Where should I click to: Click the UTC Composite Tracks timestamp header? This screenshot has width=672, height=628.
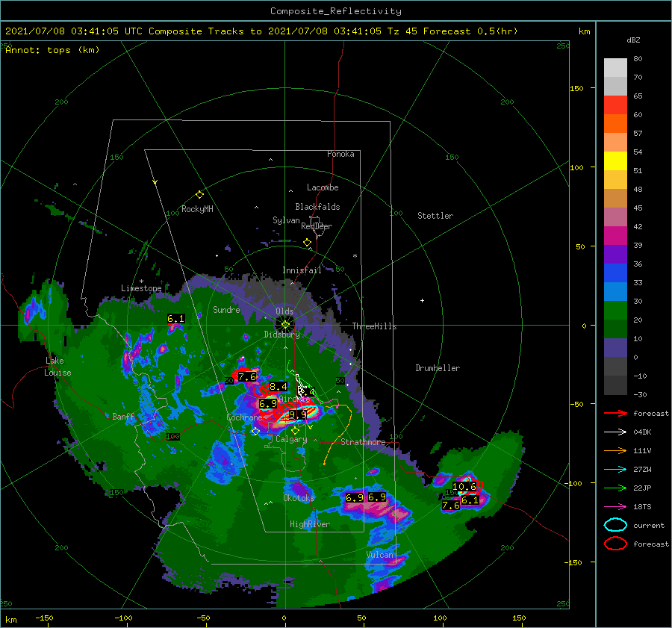pos(261,31)
